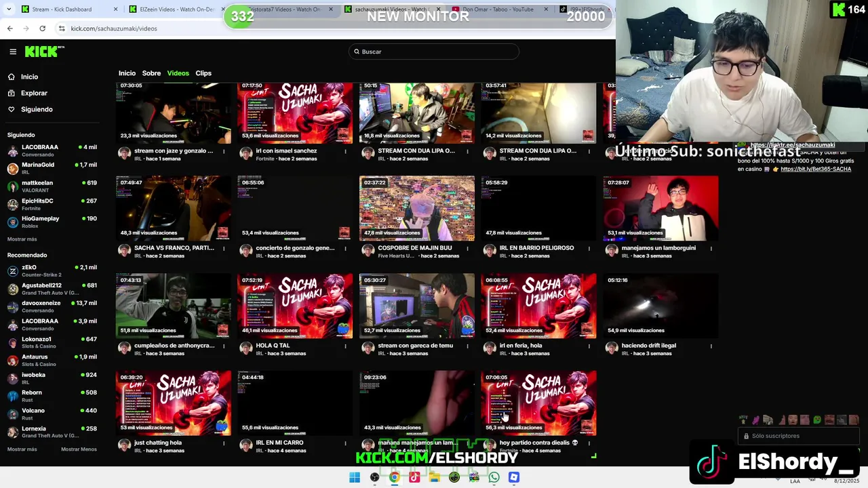The width and height of the screenshot is (868, 488).
Task: Click the Inicio home icon in the sidebar
Action: pyautogui.click(x=12, y=77)
